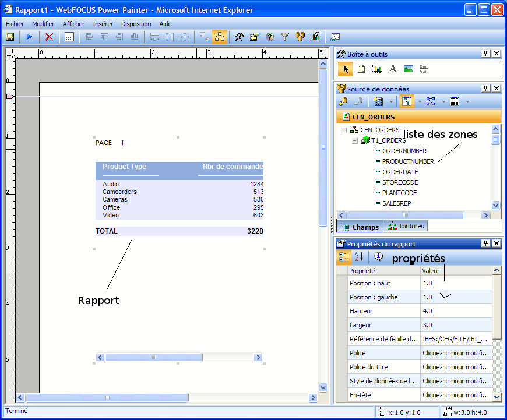Toggle the grid display icon in toolbar

click(69, 37)
